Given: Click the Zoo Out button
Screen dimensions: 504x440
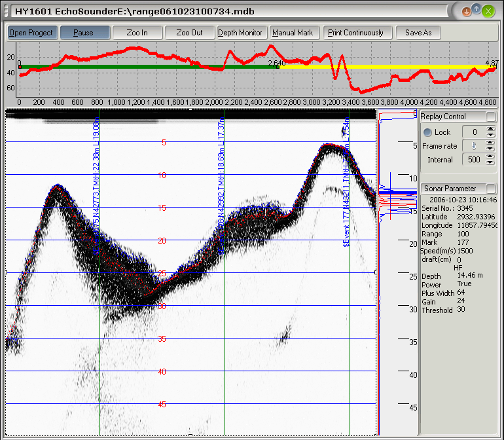Looking at the screenshot, I should pyautogui.click(x=189, y=33).
